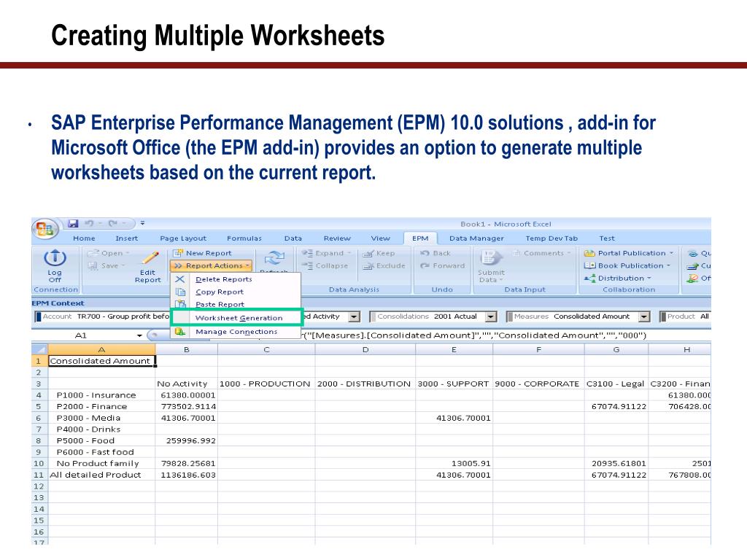The width and height of the screenshot is (747, 560).
Task: Click the Edit Report pencil icon
Action: (x=150, y=257)
